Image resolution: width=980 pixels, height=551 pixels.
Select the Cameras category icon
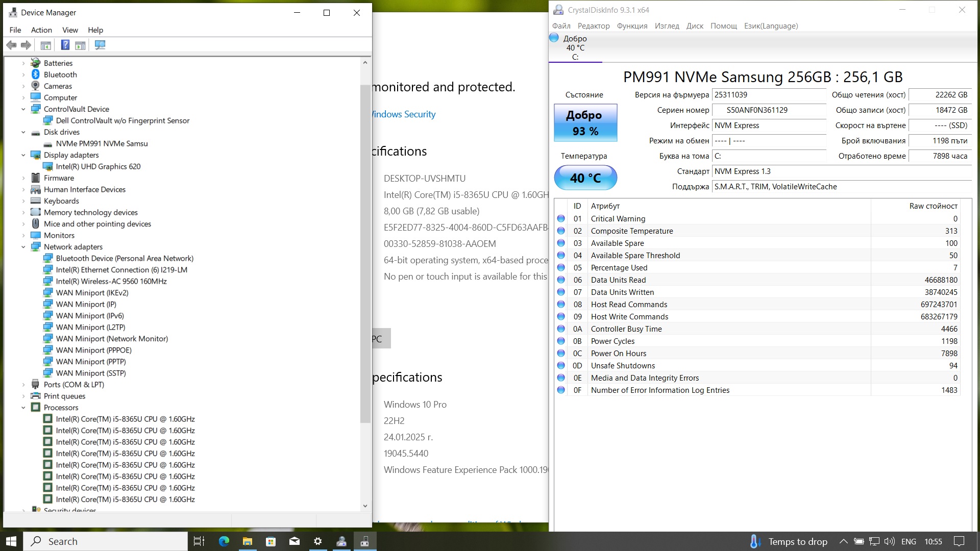pyautogui.click(x=35, y=86)
